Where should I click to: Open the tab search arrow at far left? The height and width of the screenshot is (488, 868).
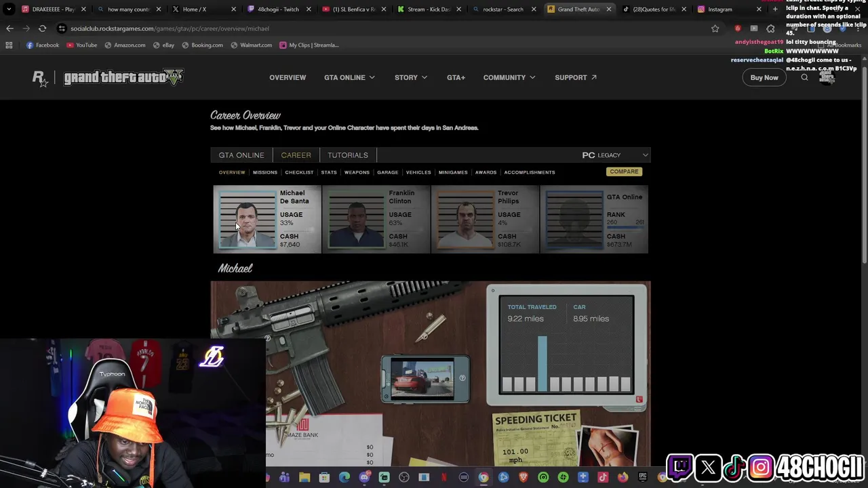(9, 9)
